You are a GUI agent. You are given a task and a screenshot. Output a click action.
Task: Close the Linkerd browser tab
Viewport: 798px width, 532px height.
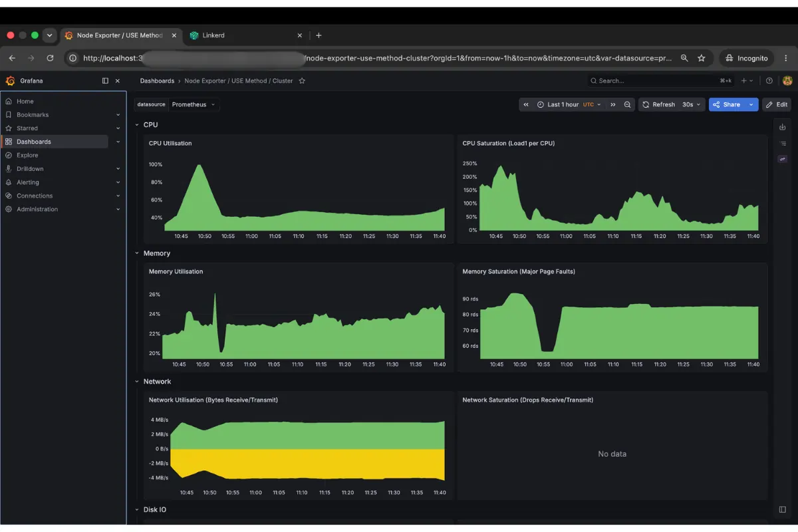coord(299,35)
